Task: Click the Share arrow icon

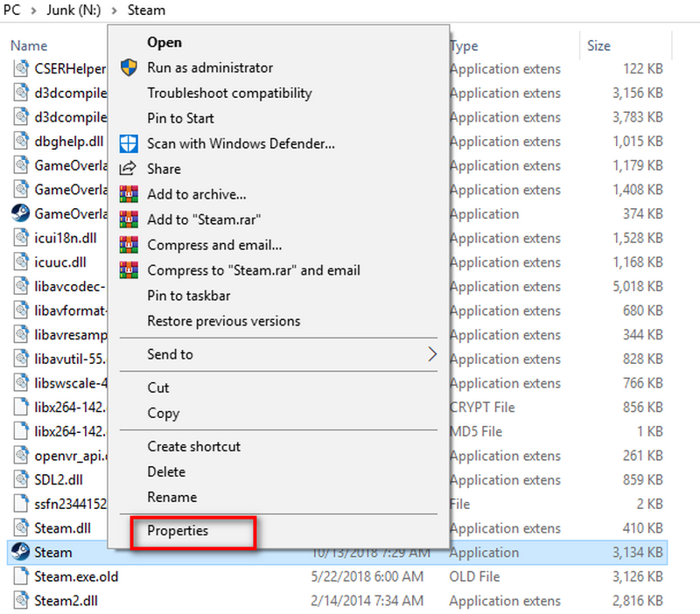Action: [129, 169]
